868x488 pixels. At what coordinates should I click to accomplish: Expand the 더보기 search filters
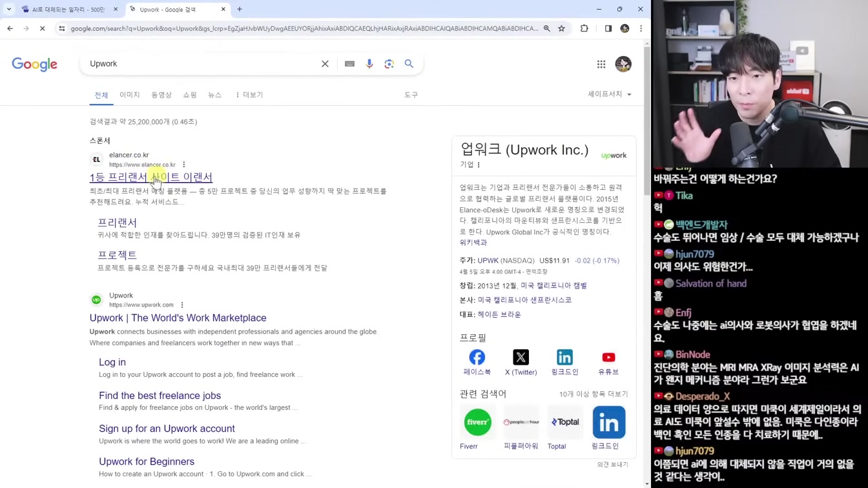249,95
